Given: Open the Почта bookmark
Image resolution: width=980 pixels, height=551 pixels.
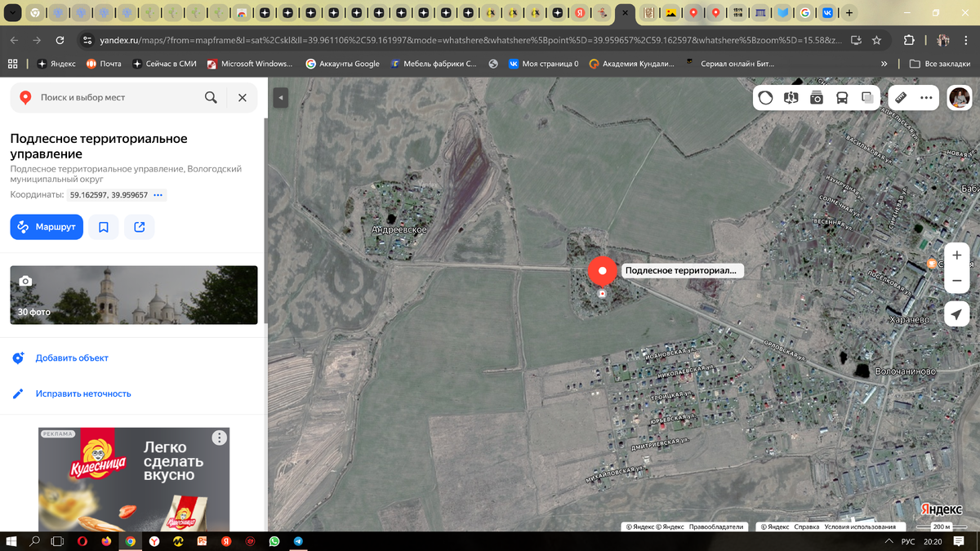Looking at the screenshot, I should point(105,64).
